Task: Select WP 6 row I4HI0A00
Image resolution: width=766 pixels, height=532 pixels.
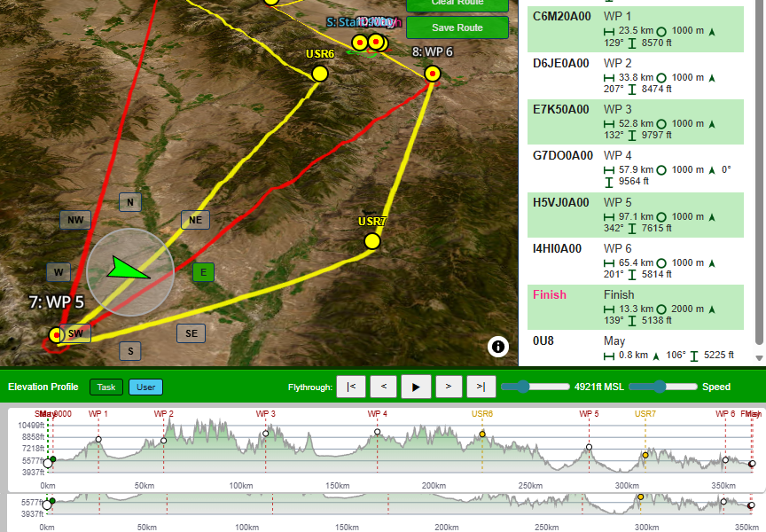Action: click(x=636, y=262)
